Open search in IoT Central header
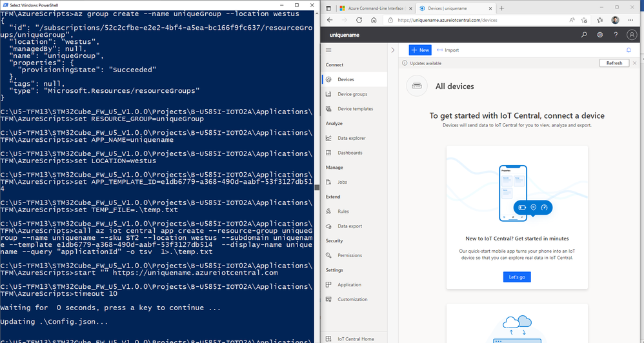Viewport: 644px width, 343px height. coord(584,35)
